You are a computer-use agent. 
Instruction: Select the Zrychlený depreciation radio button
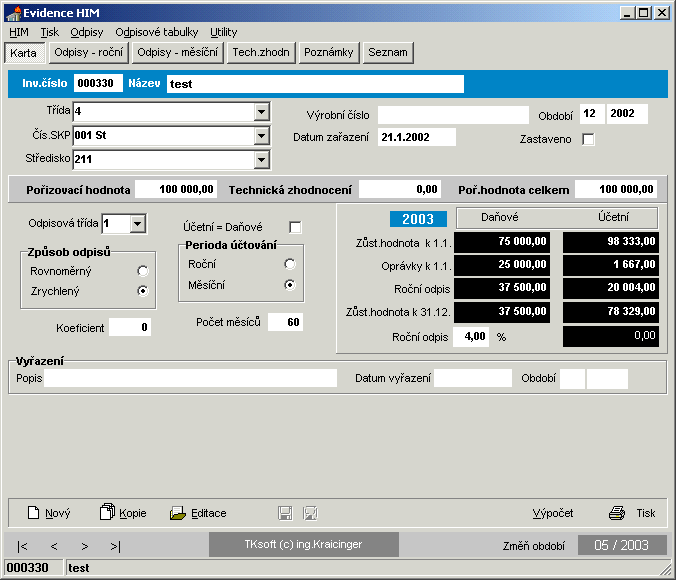143,291
